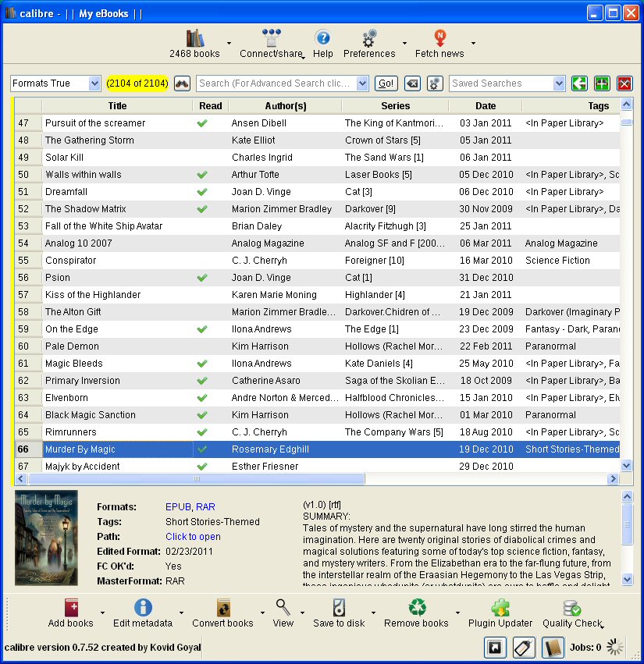
Task: Open the library via 2468 books icon
Action: pyautogui.click(x=195, y=38)
